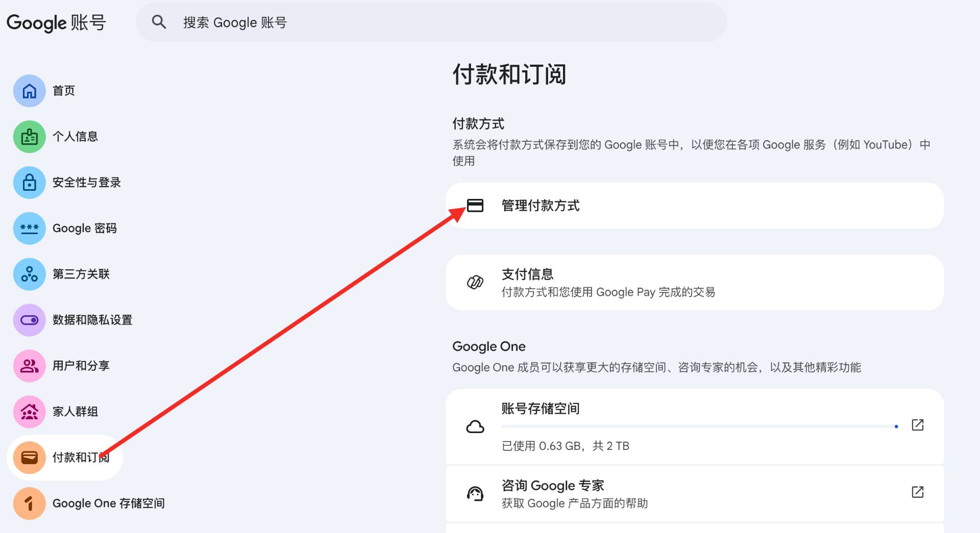Click the storage usage progress bar
The width and height of the screenshot is (980, 533).
pyautogui.click(x=699, y=426)
